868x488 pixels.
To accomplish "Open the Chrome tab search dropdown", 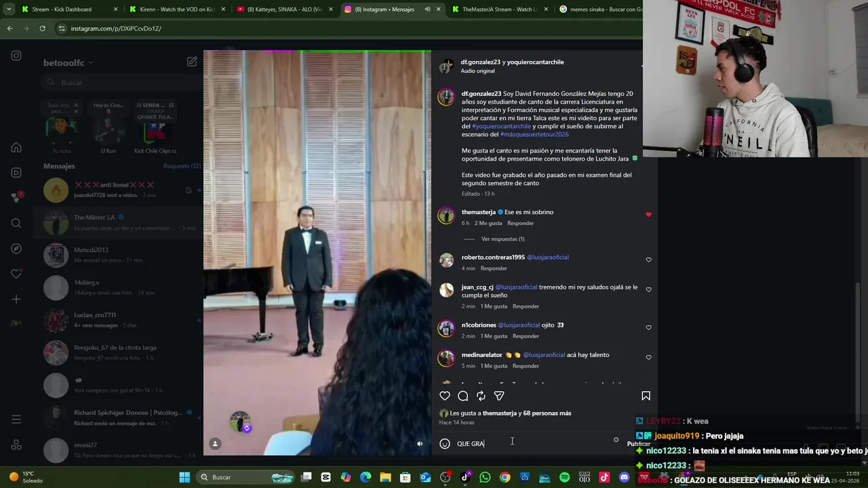I will (x=9, y=9).
